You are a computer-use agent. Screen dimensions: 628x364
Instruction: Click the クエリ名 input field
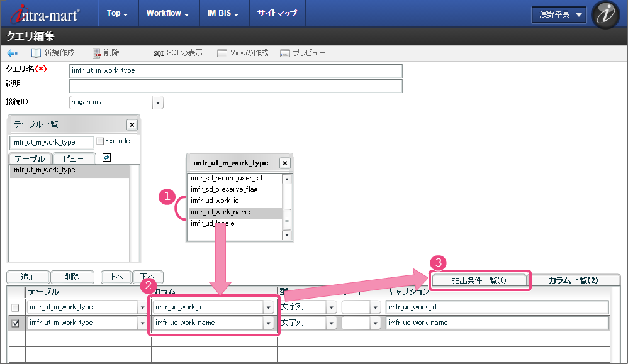[235, 71]
